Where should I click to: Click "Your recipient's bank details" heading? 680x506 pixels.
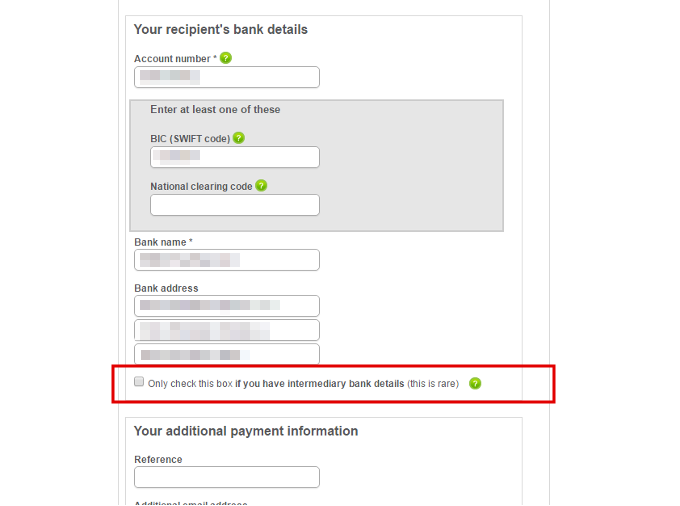[221, 30]
